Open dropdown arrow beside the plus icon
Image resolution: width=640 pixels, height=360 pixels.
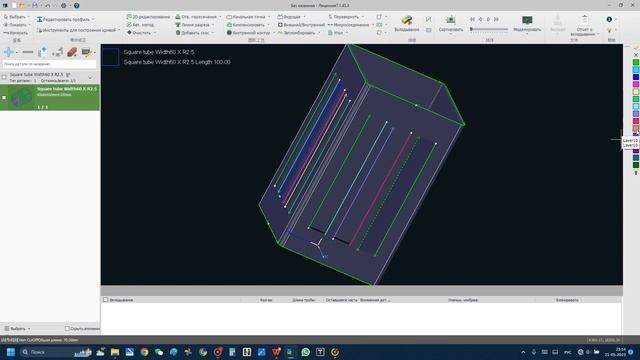[16, 52]
